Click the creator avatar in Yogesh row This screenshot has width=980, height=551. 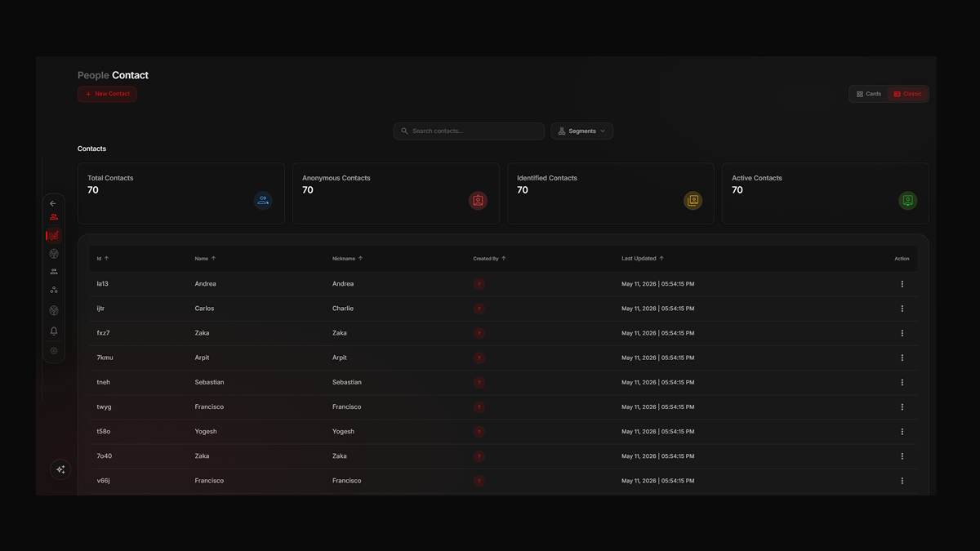[x=479, y=431]
